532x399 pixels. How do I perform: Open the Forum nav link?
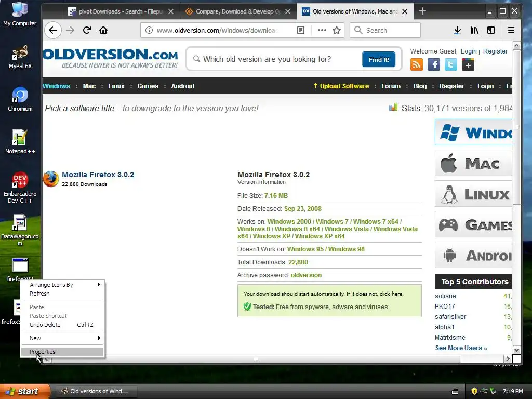(x=391, y=86)
